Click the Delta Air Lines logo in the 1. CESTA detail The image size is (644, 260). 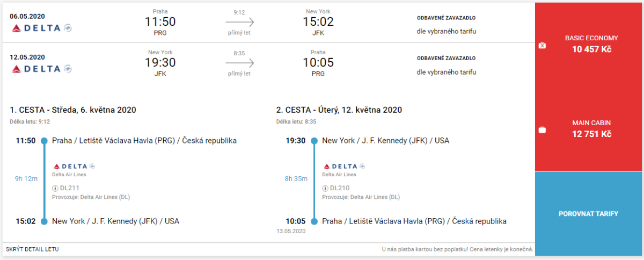point(70,167)
